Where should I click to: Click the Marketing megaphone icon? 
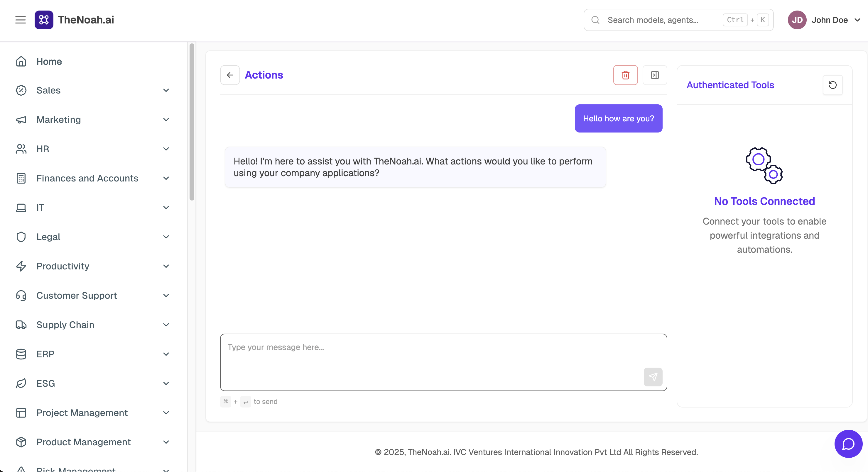[x=21, y=120]
